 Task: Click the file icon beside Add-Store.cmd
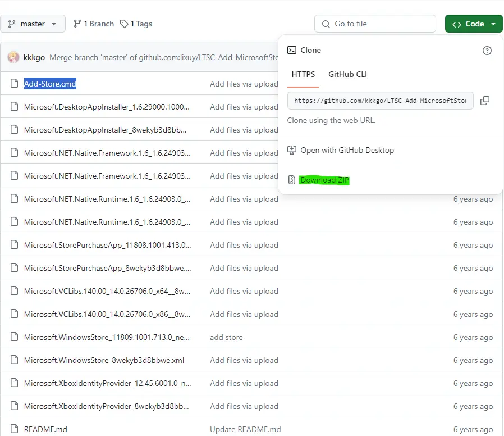pyautogui.click(x=14, y=83)
